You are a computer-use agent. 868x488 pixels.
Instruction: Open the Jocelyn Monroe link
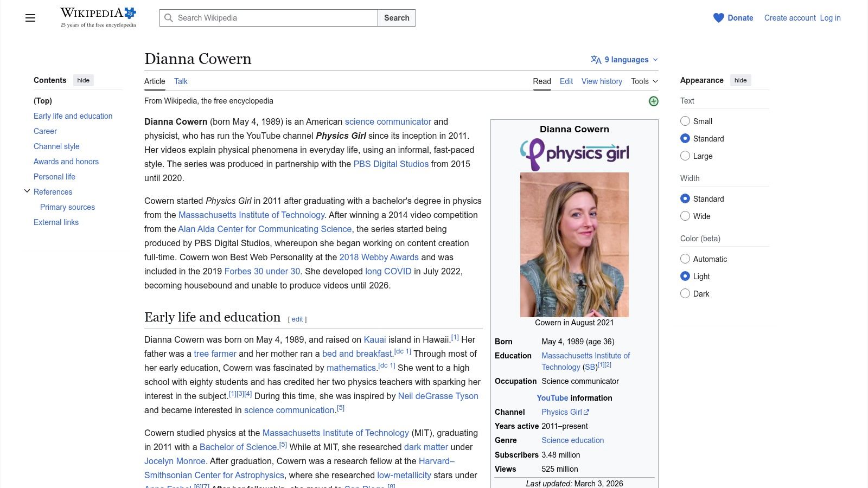[x=175, y=461]
